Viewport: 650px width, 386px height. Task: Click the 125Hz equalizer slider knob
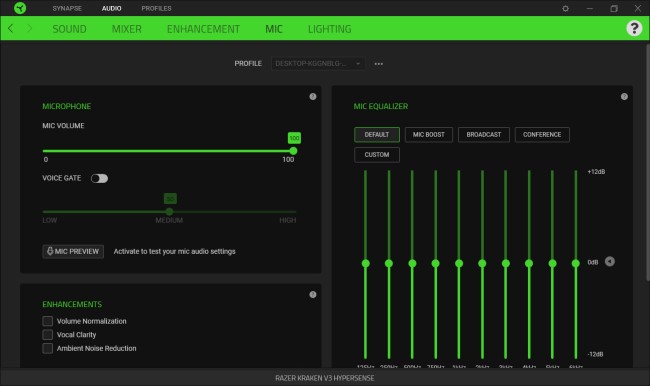coord(365,263)
